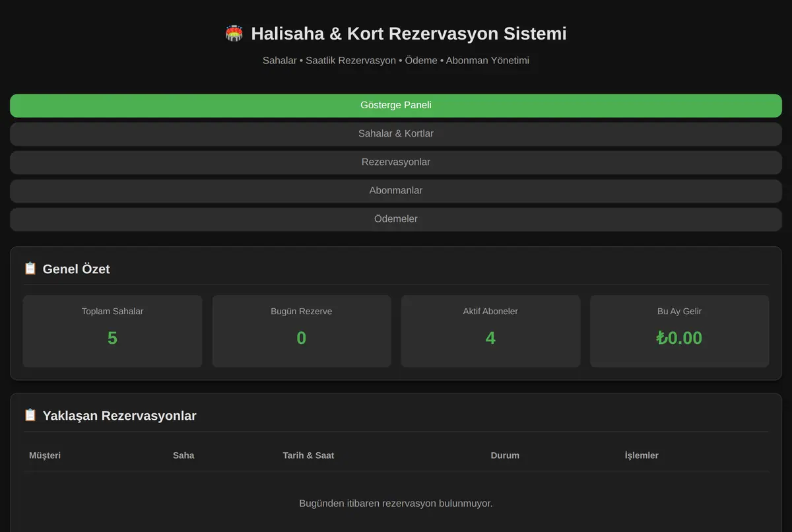The height and width of the screenshot is (532, 792).
Task: Click the Durum column header
Action: 505,455
